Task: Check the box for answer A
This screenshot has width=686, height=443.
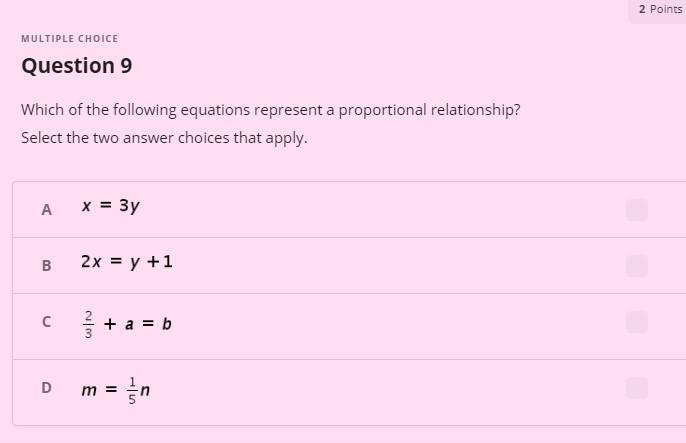Action: click(x=637, y=210)
